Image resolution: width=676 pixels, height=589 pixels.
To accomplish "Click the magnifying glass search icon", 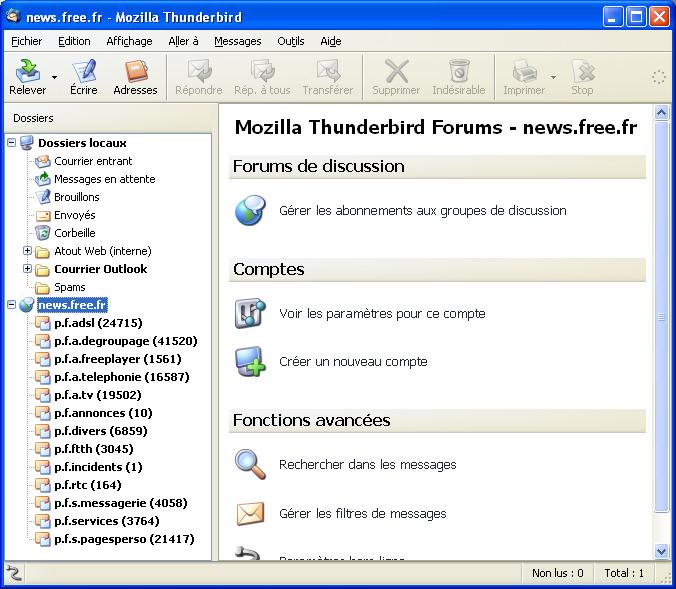I will pyautogui.click(x=250, y=464).
